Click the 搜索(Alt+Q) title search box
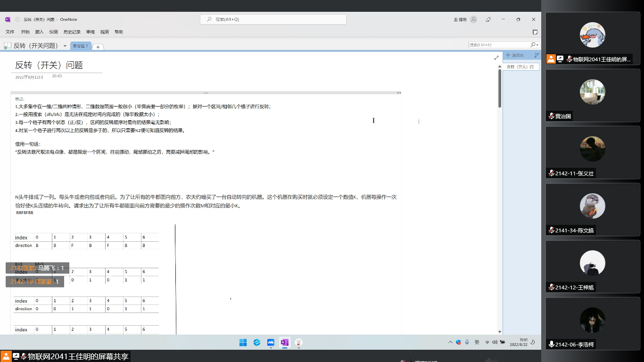The height and width of the screenshot is (362, 644). [273, 19]
